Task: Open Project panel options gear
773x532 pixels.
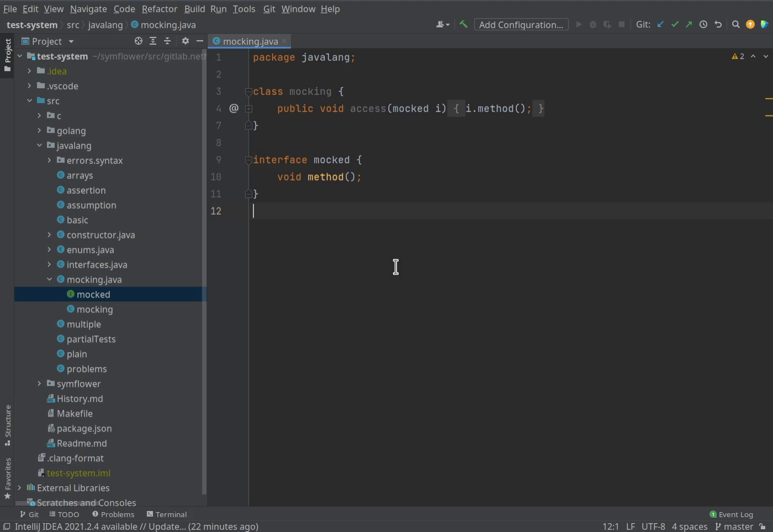Action: coord(186,41)
